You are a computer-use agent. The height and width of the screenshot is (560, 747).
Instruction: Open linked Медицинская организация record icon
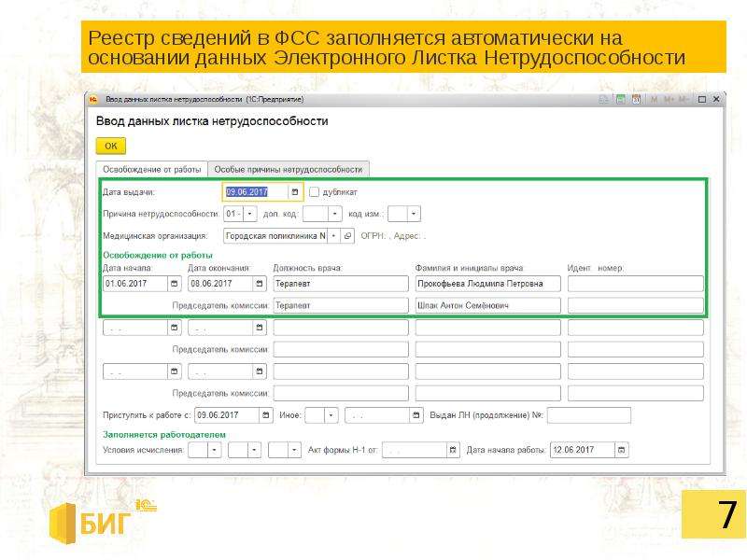[x=347, y=236]
